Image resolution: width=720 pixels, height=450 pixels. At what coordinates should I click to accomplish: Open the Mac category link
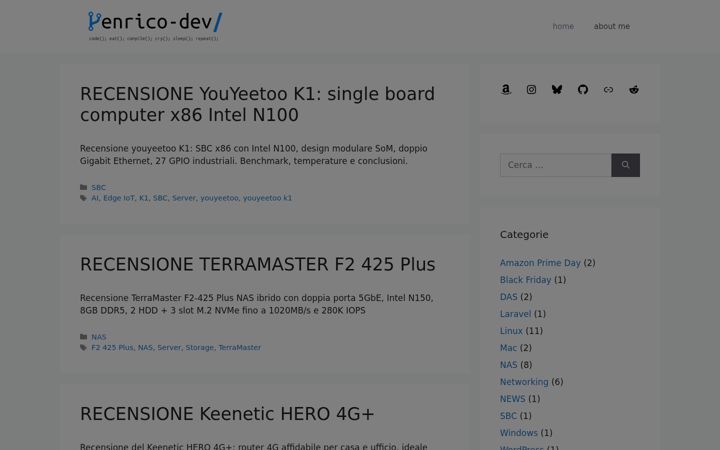508,348
